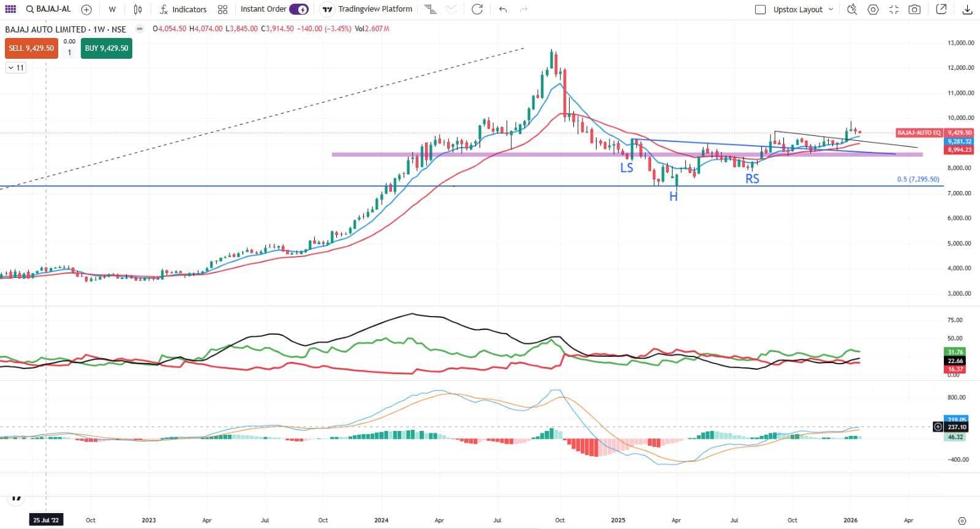Click the -140.00 (-3.45%) change value

coord(324,29)
